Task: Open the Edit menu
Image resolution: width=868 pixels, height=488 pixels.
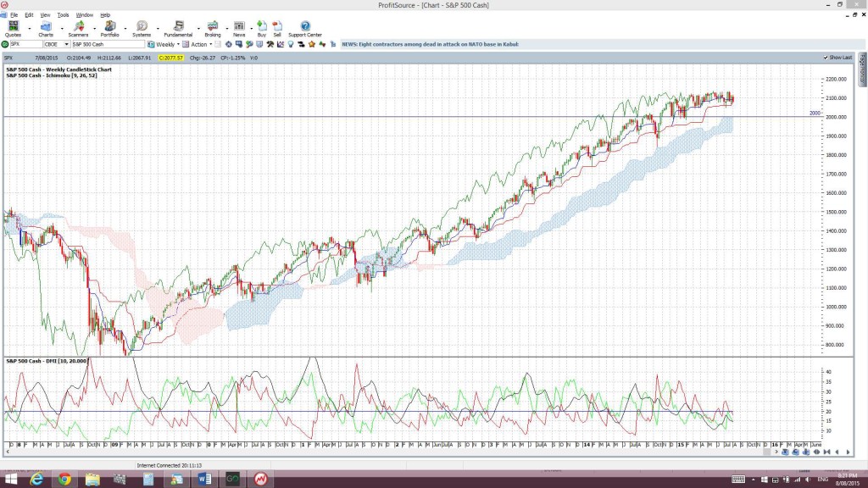Action: coord(29,15)
